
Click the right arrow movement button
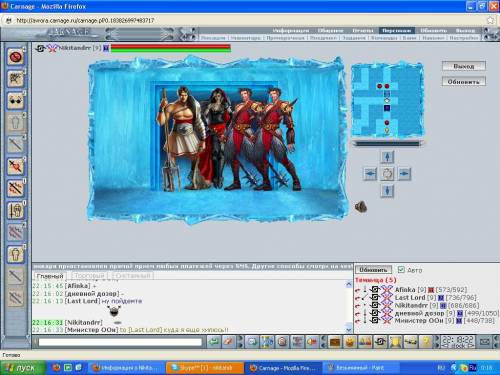pos(404,174)
